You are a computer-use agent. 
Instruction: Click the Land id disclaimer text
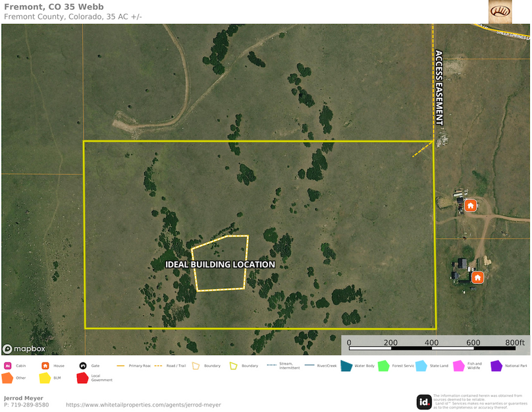click(480, 401)
